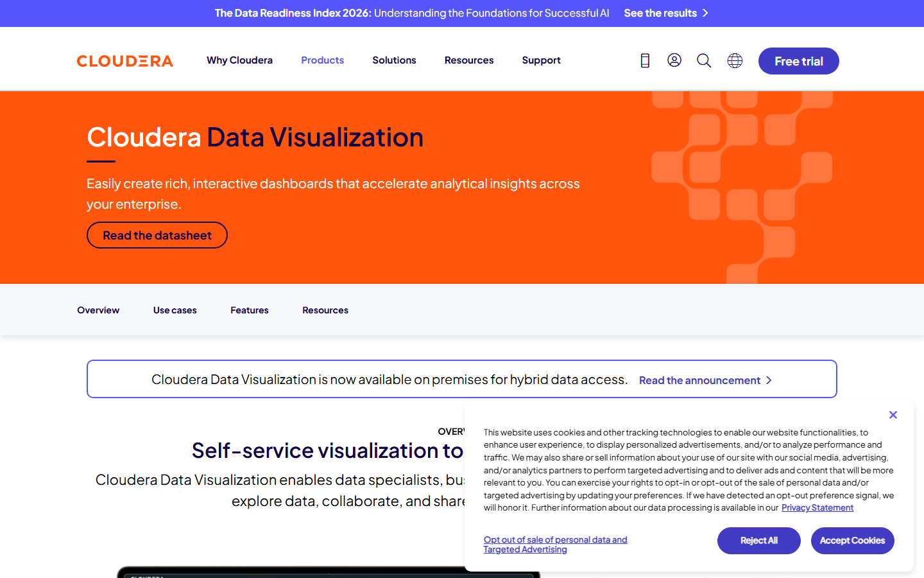Open the Why Cloudera menu
The image size is (924, 578).
point(239,60)
